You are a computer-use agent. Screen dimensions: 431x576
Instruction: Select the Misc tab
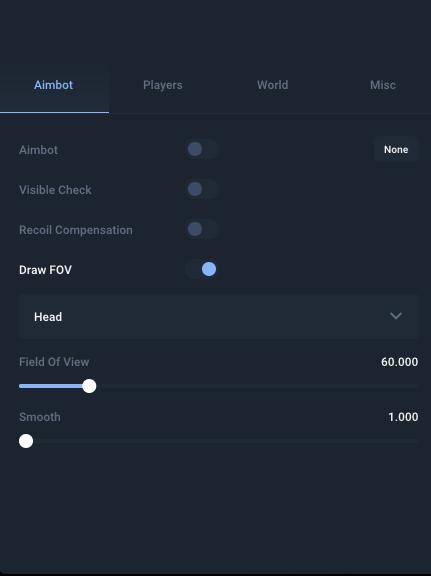(382, 85)
